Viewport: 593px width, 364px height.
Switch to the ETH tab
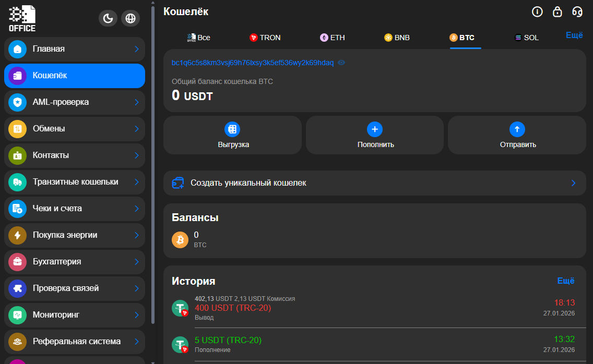[333, 38]
